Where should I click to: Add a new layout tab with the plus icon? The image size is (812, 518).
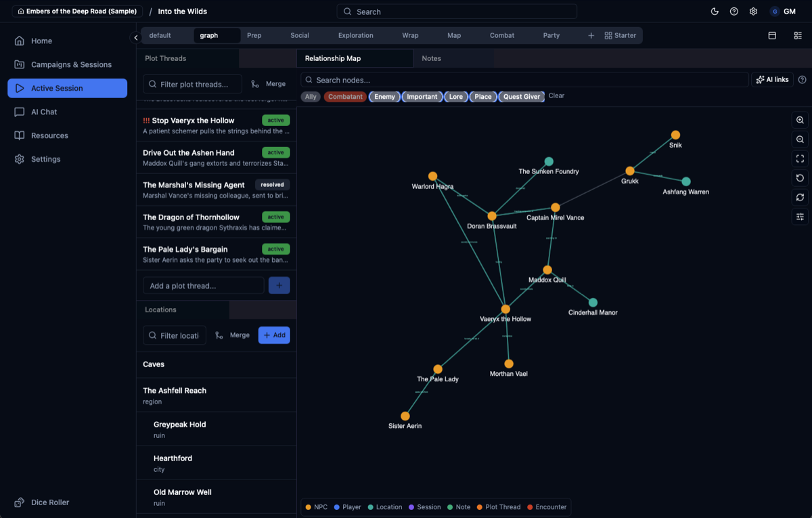coord(591,35)
